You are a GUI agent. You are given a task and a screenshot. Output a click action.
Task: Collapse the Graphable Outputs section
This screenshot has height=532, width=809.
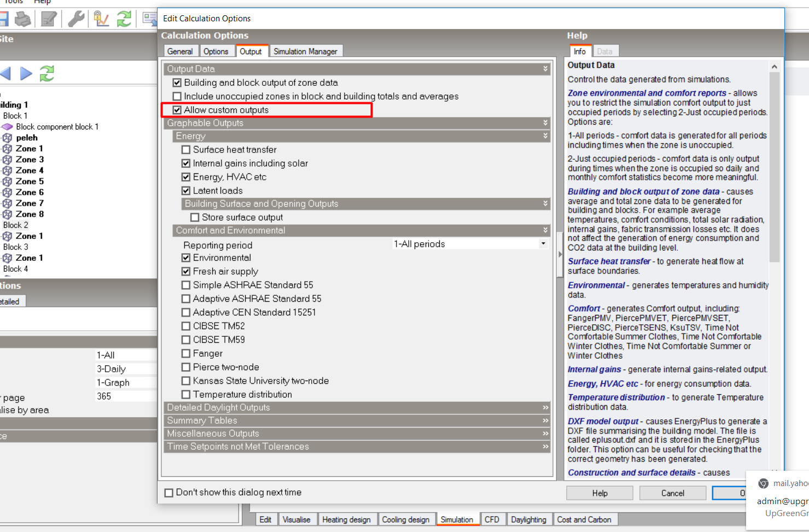coord(545,123)
